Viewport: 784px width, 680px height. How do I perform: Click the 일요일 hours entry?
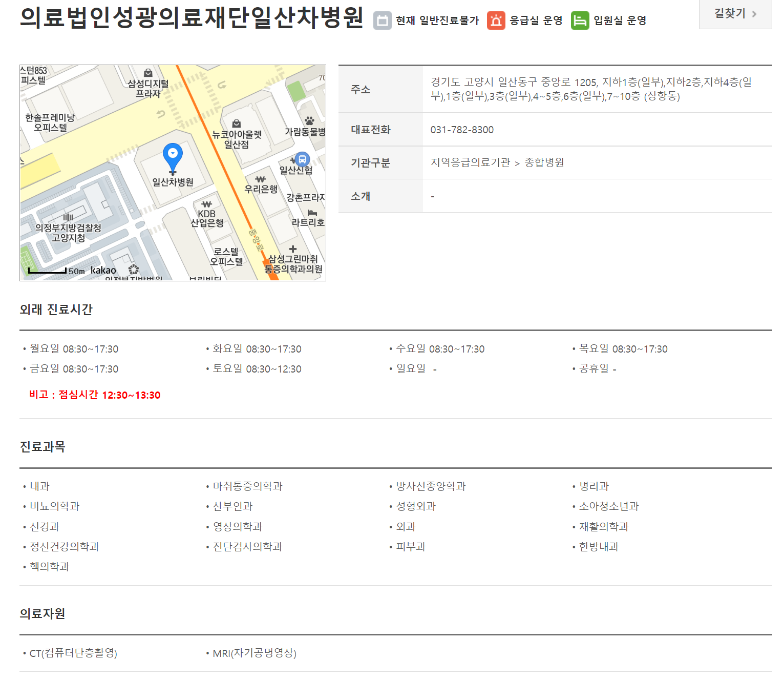tap(416, 369)
